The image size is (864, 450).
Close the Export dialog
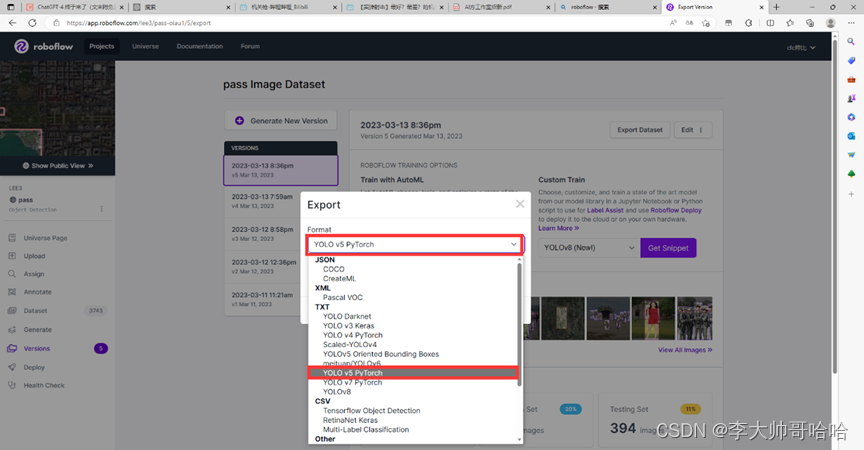pyautogui.click(x=520, y=204)
